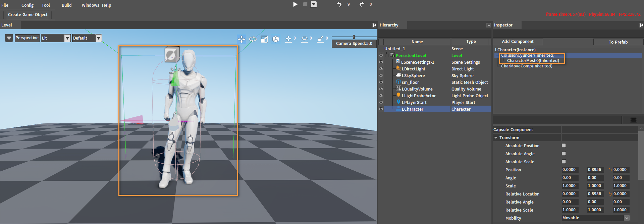Undo the last action
Image resolution: width=644 pixels, height=224 pixels.
pyautogui.click(x=339, y=4)
